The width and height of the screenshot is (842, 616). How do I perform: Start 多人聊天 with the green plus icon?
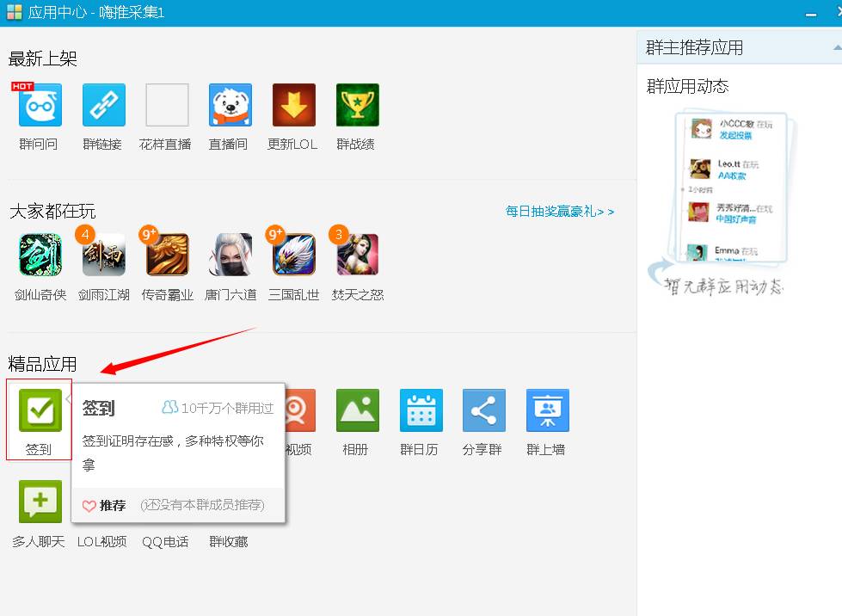click(38, 502)
